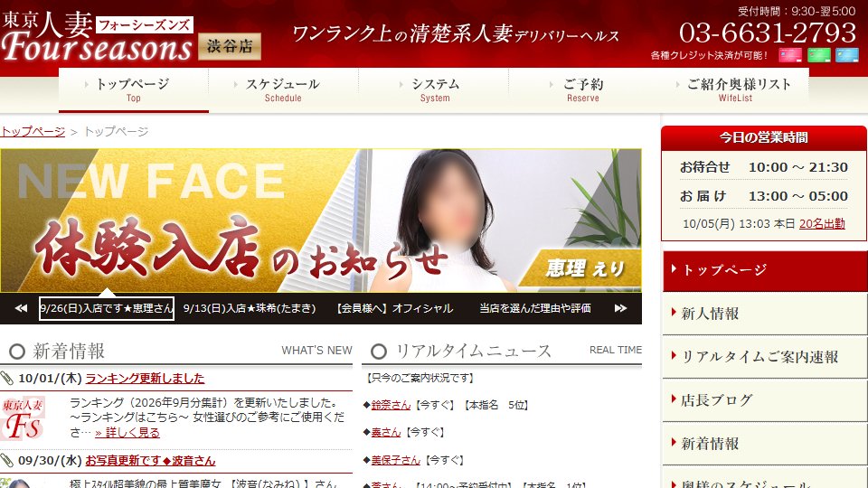868x488 pixels.
Task: Click the 新着情報 WHAT'S NEW heading
Action: pyautogui.click(x=176, y=351)
